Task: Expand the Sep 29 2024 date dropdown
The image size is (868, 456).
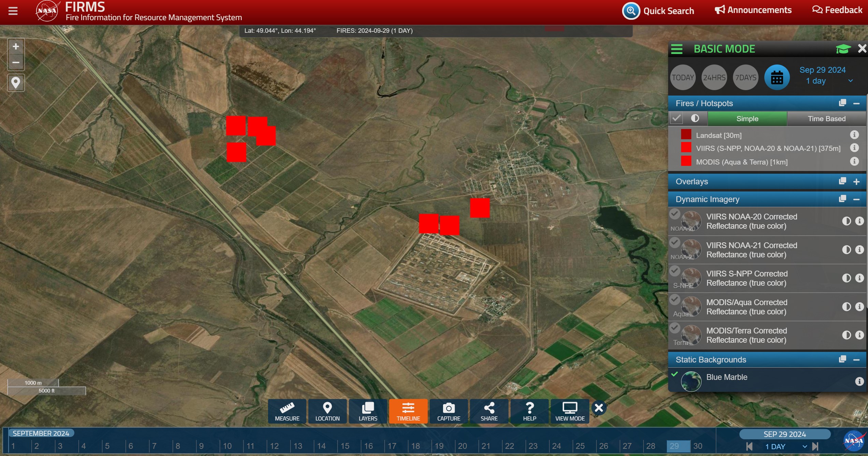Action: point(850,81)
